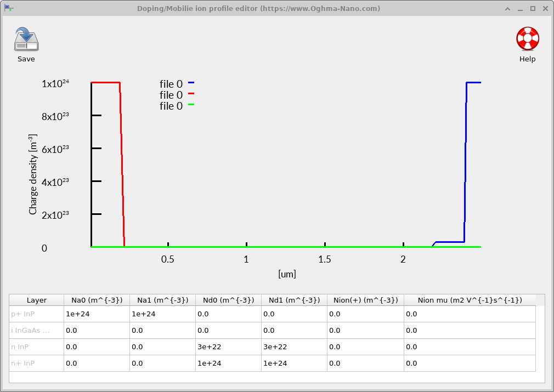Click the Charge density axis label
Viewport: 554px width, 392px height.
click(x=32, y=174)
